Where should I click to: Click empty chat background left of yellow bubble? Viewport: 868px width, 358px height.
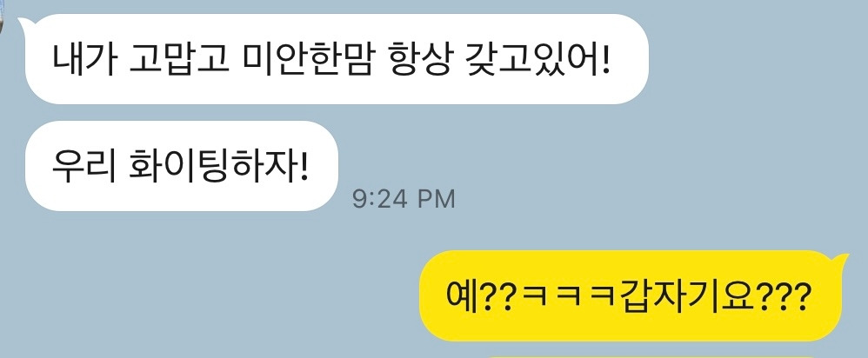[210, 295]
